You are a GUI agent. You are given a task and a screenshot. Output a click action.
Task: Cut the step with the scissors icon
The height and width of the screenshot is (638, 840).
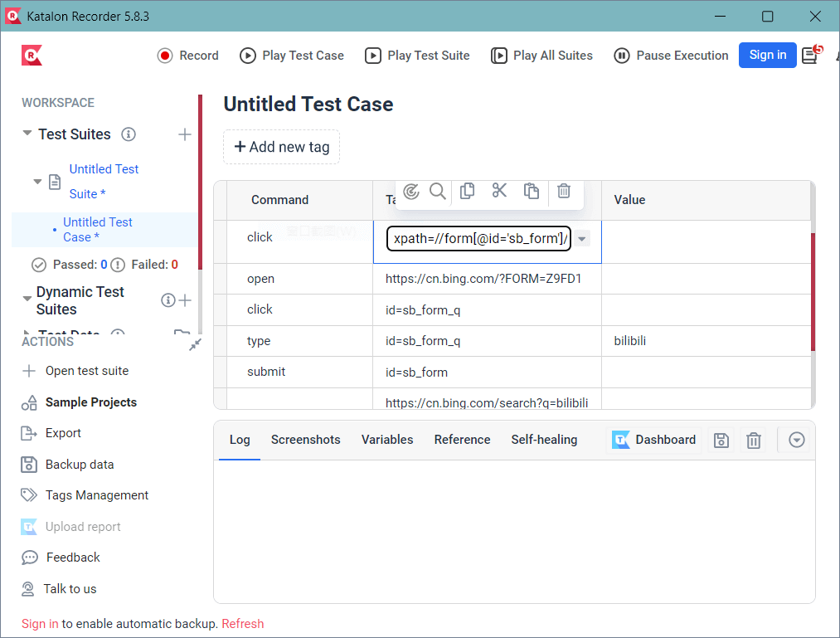click(499, 191)
